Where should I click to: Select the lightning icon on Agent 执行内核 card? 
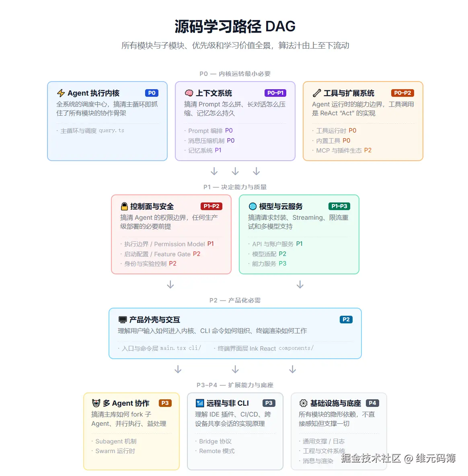pos(61,93)
